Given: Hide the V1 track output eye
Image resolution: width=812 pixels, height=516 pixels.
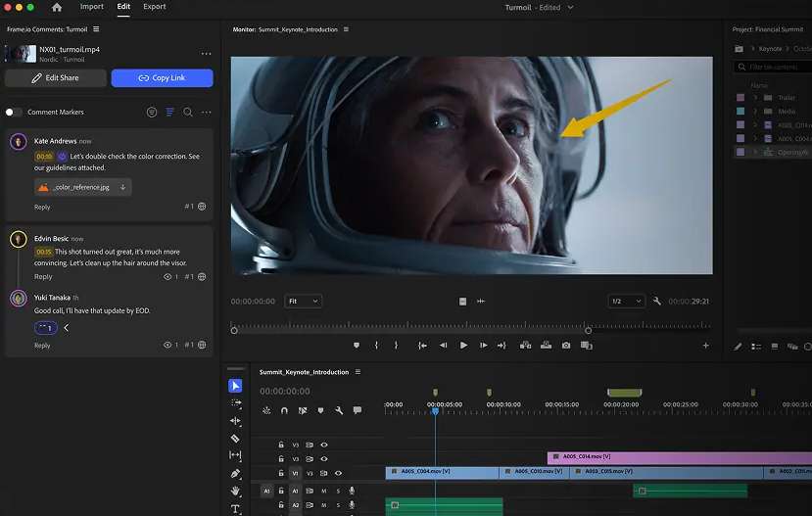Looking at the screenshot, I should [x=338, y=473].
